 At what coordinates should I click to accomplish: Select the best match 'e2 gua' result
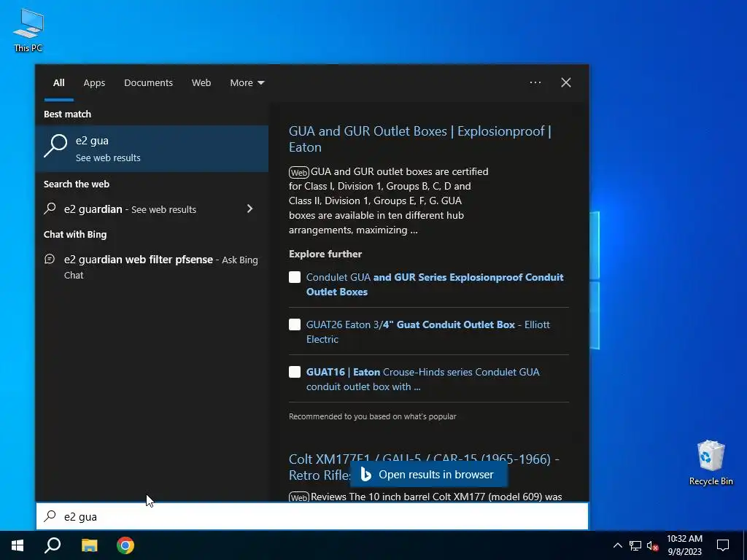(x=152, y=149)
